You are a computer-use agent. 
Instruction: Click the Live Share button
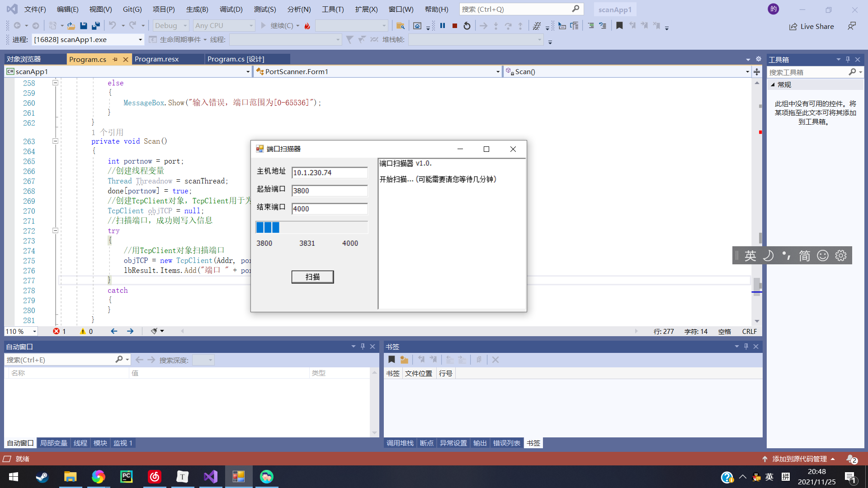[x=811, y=26]
